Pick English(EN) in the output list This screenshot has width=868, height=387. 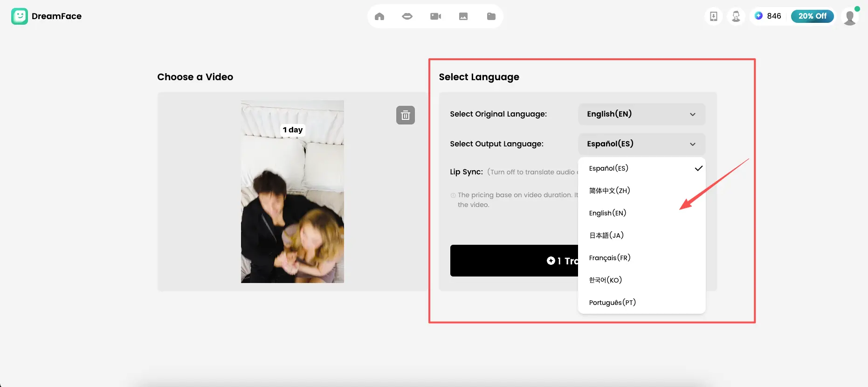[608, 213]
